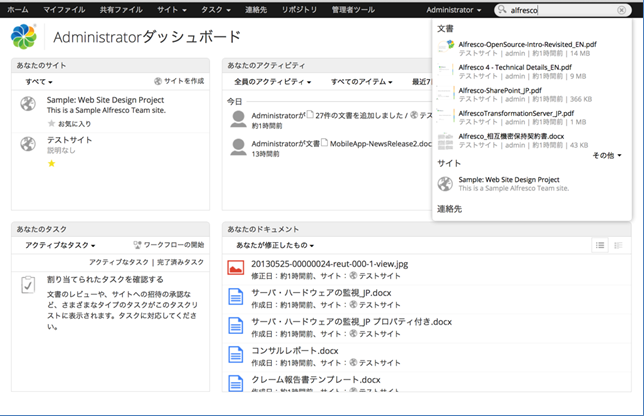This screenshot has height=416, width=644.
Task: Toggle the yellow favorite star under テストサイト
Action: pyautogui.click(x=51, y=163)
